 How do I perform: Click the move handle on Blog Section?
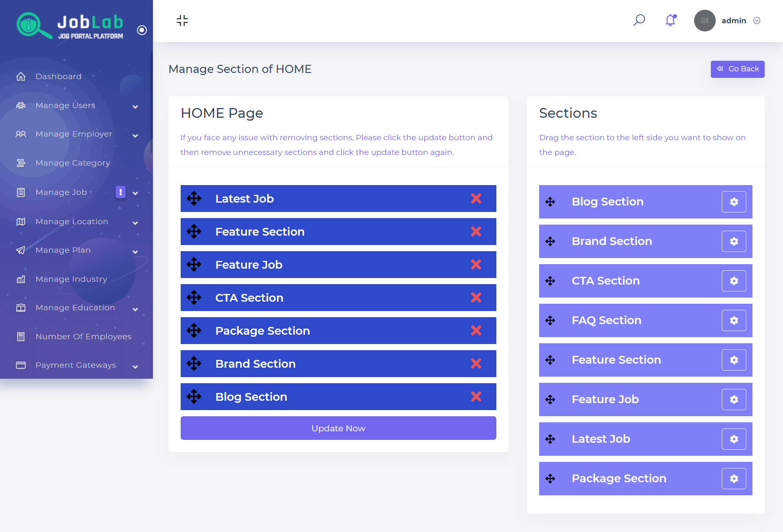551,201
